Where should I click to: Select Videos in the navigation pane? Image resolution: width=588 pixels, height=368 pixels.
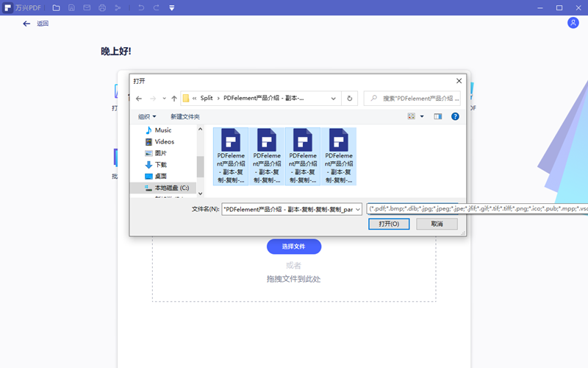(x=164, y=141)
